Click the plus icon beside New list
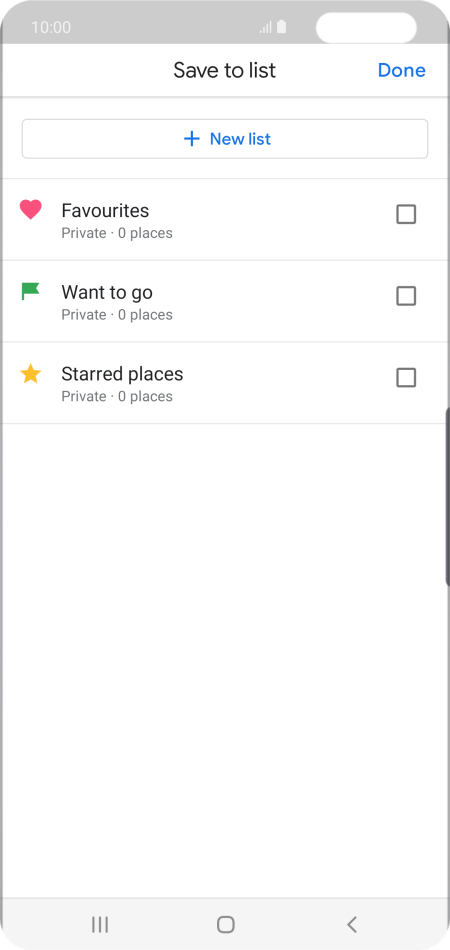This screenshot has height=950, width=450. point(191,139)
